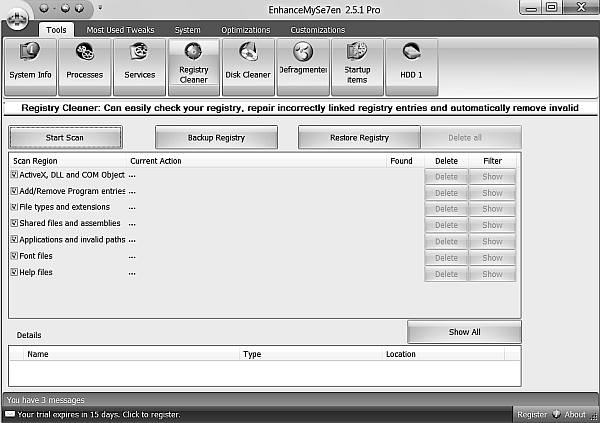Click the Current Action column header
600x423 pixels.
[x=256, y=161]
